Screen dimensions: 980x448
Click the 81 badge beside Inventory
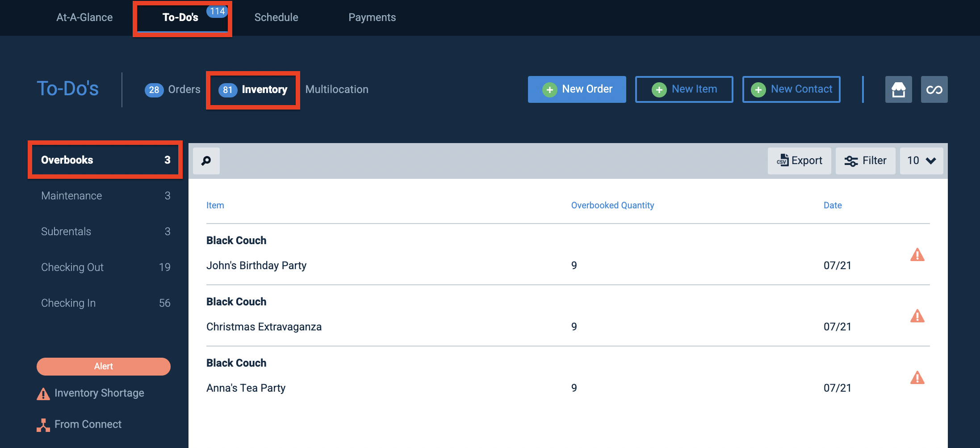coord(228,90)
